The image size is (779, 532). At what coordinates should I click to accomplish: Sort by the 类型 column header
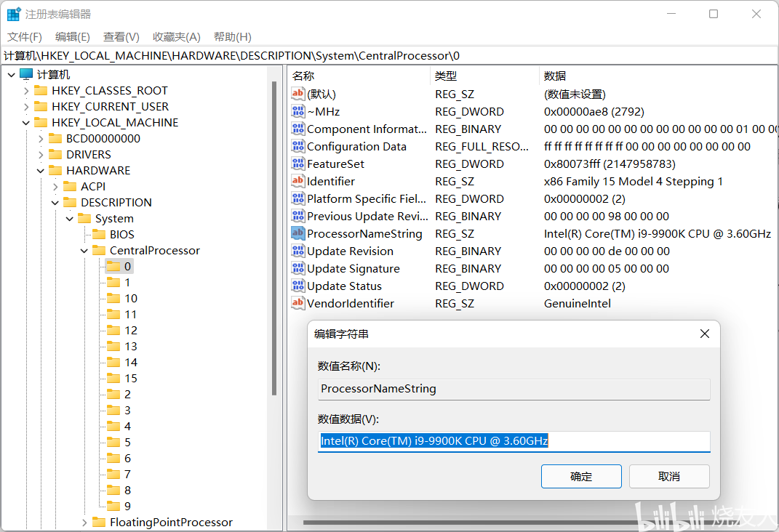click(x=484, y=76)
